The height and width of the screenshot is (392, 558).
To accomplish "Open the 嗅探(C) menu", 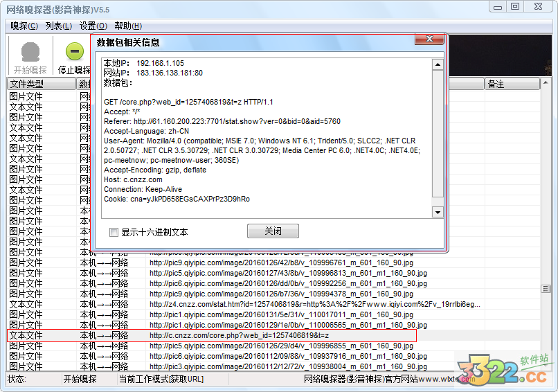I will [24, 26].
